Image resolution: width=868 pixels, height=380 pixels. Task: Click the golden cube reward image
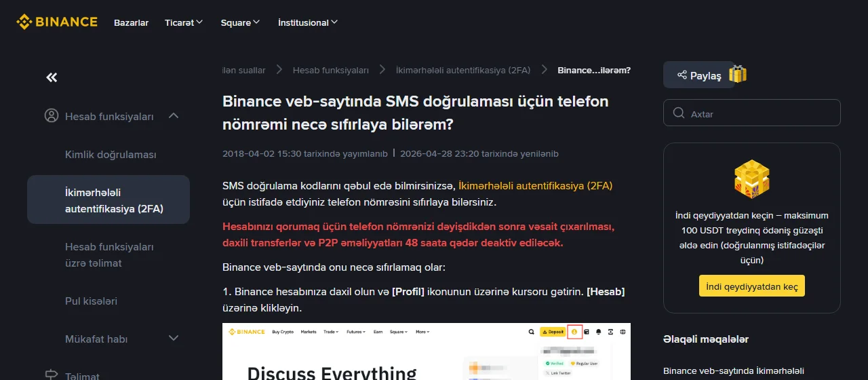pos(751,179)
